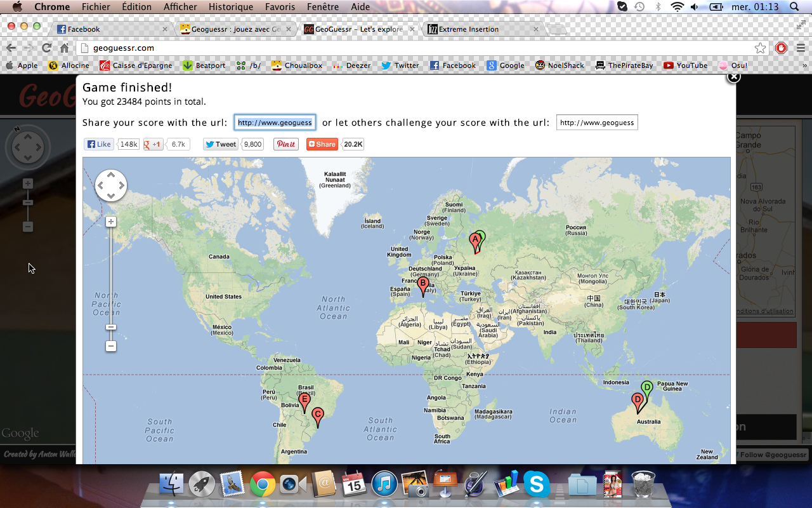This screenshot has height=508, width=812.
Task: Click red marker E near Bolivia
Action: click(304, 400)
